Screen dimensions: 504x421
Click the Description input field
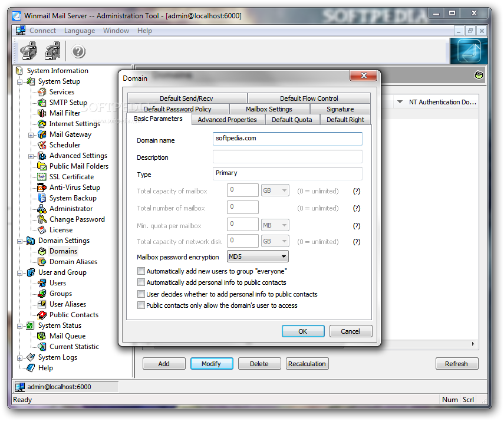pyautogui.click(x=287, y=157)
